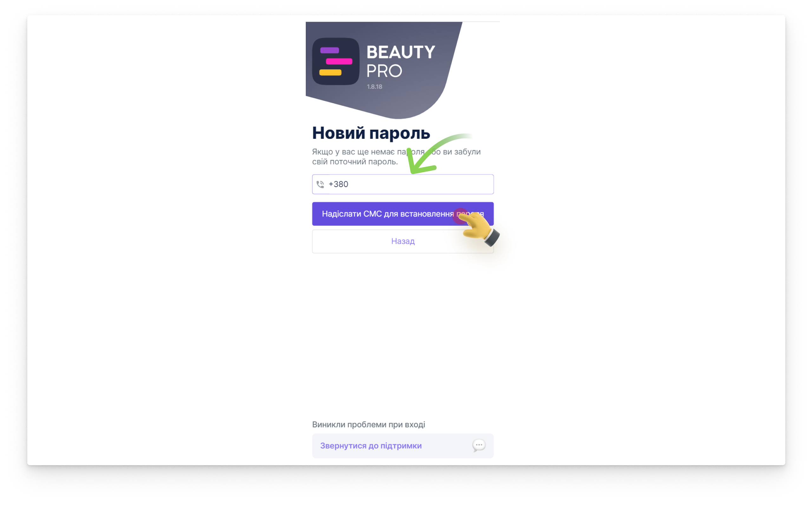This screenshot has width=812, height=507.
Task: Click the pink click-indicator circle on the button
Action: [461, 216]
